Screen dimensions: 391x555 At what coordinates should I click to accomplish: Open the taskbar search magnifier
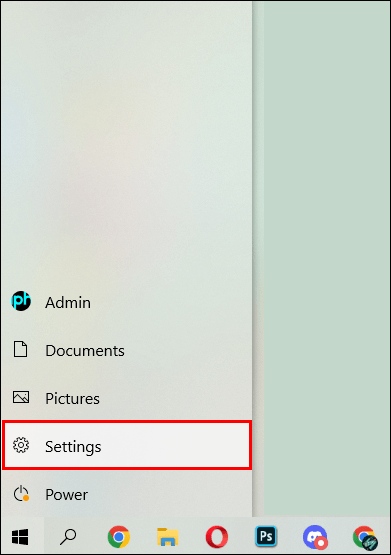[68, 537]
